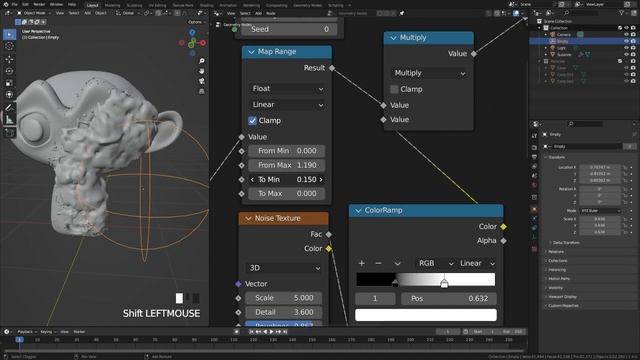Click the From Max 1.190 field
Viewport: 640px width, 360px height.
tap(287, 165)
